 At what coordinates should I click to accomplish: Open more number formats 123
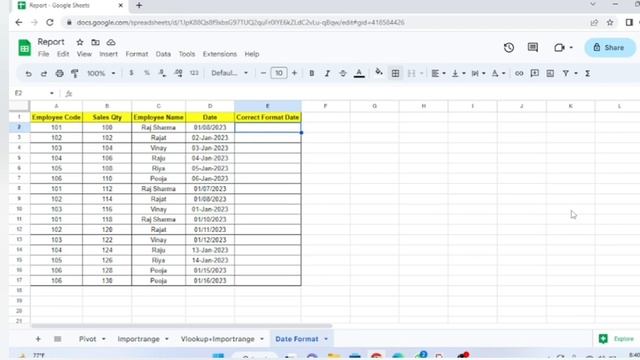point(194,73)
